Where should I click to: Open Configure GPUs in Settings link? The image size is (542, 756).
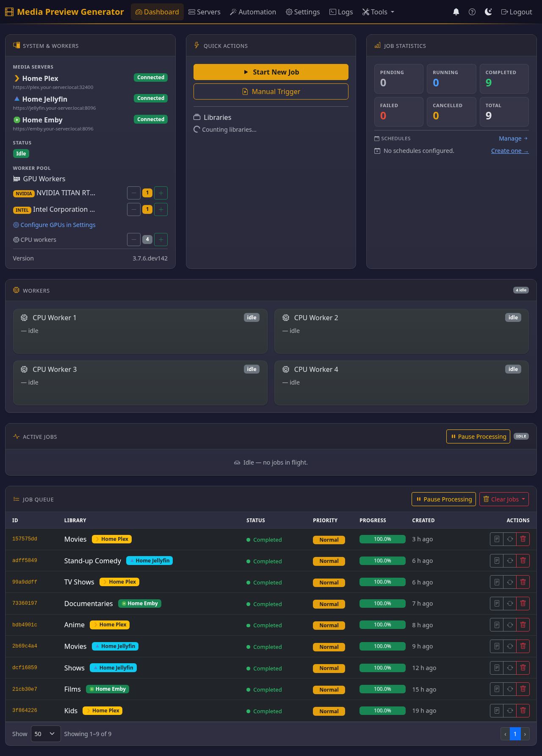point(54,225)
